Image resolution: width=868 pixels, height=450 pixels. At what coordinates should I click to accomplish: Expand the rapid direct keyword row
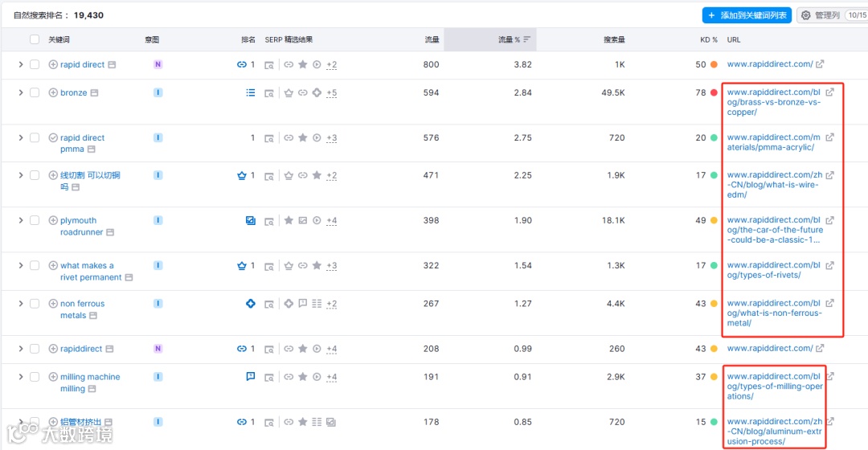tap(20, 64)
